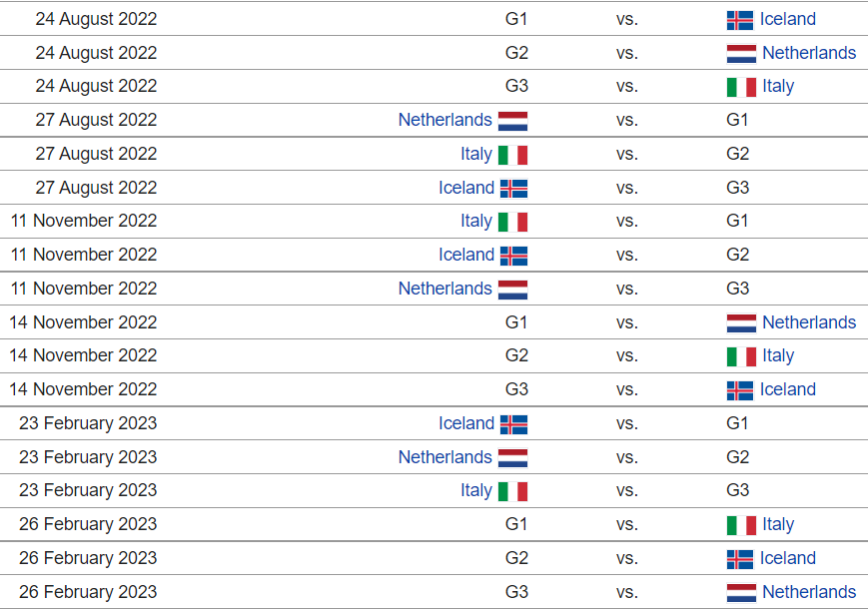Open Italy link in 26 February 2023 row

778,524
